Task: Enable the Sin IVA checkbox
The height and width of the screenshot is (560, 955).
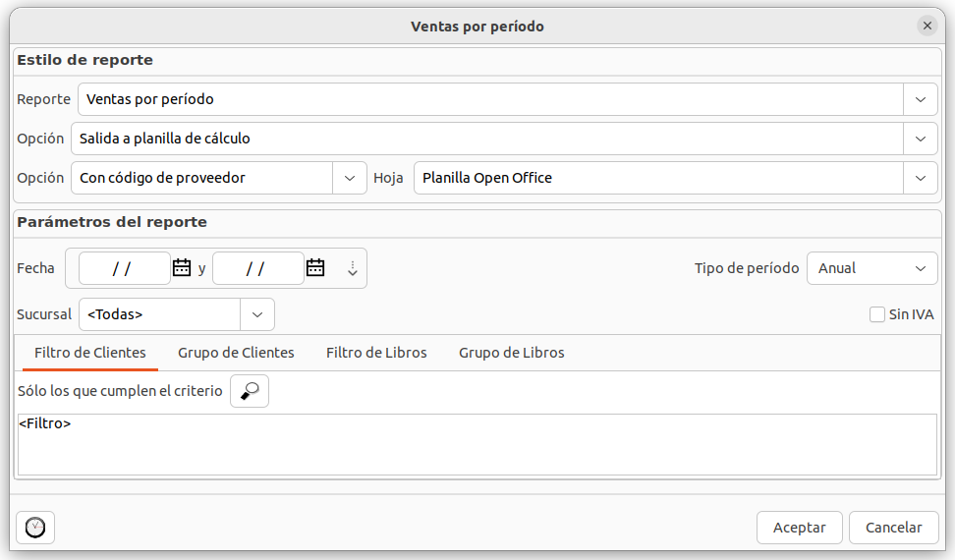Action: coord(877,314)
